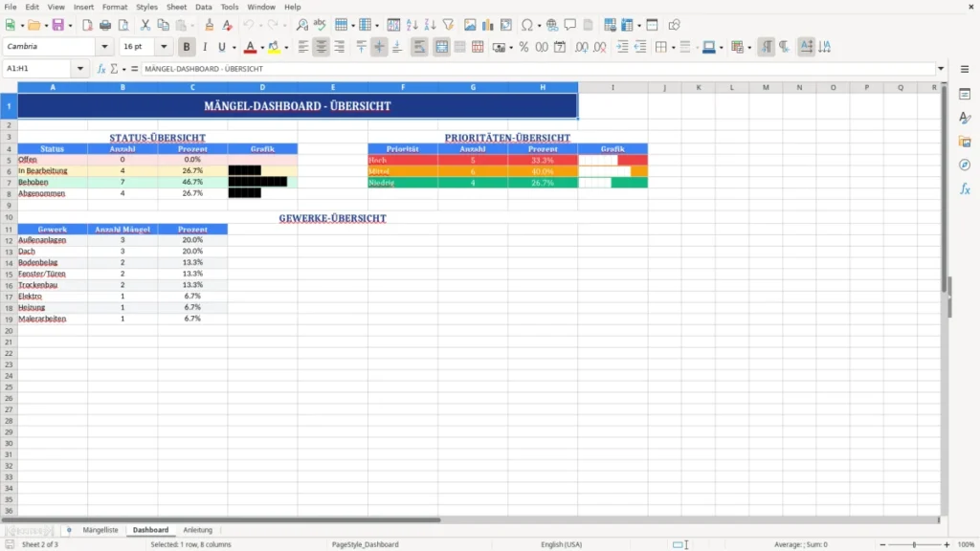
Task: Open the Sheet menu
Action: (176, 7)
